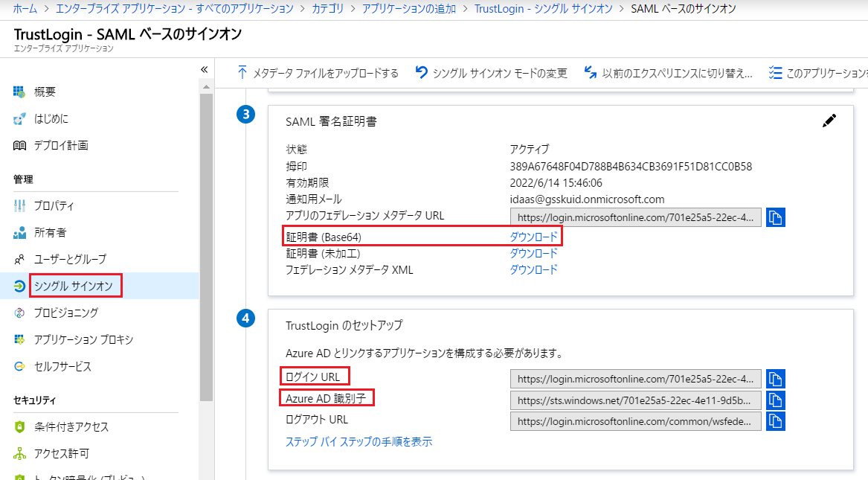The width and height of the screenshot is (868, 480).
Task: Click the email idaas@gsskuid.onmicrosoft.com
Action: 587,199
